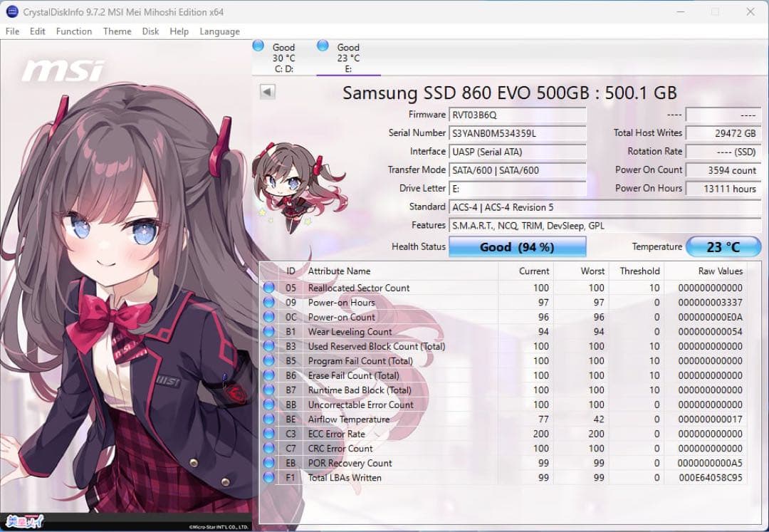Click the CrystalDiskInfo app icon in title bar
This screenshot has width=769, height=532.
pos(12,11)
